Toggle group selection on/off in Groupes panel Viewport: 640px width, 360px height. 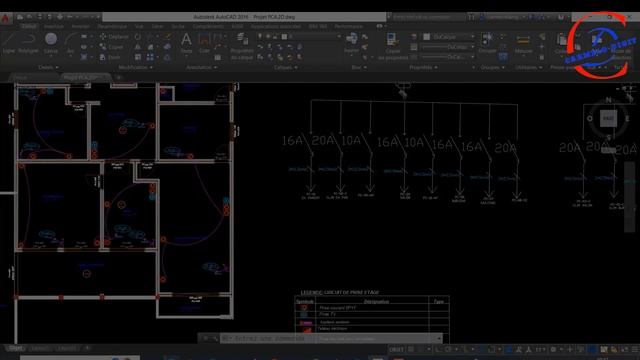[503, 57]
